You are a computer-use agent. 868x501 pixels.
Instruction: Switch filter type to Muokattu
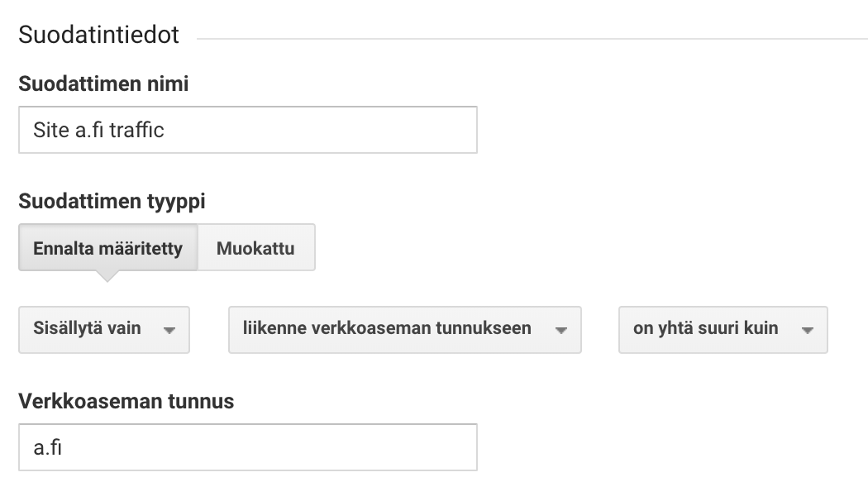(x=255, y=247)
